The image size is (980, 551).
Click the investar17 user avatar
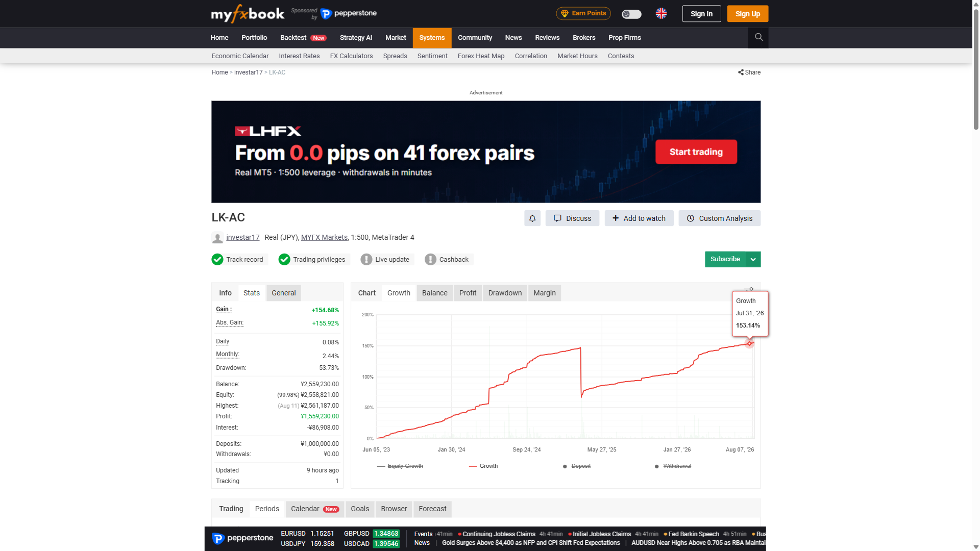(x=217, y=238)
